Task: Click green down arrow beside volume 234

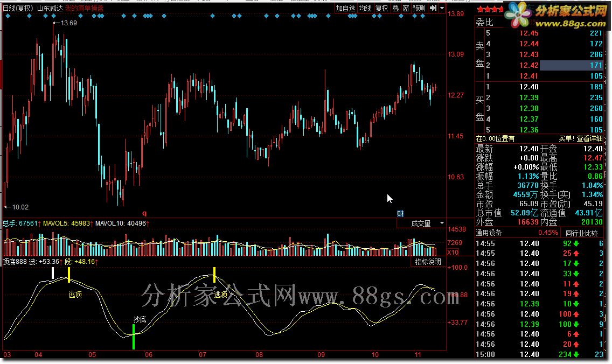Action: [576, 355]
